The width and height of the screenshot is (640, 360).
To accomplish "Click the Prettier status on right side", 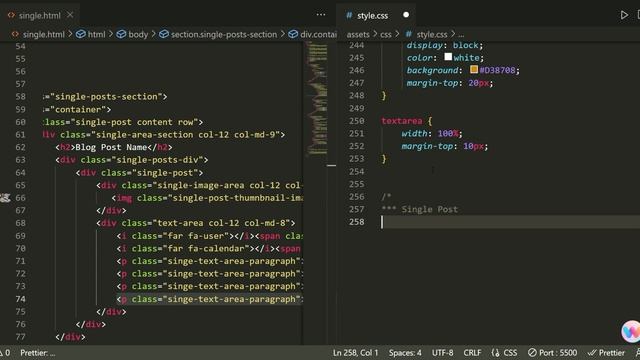I will [x=606, y=353].
